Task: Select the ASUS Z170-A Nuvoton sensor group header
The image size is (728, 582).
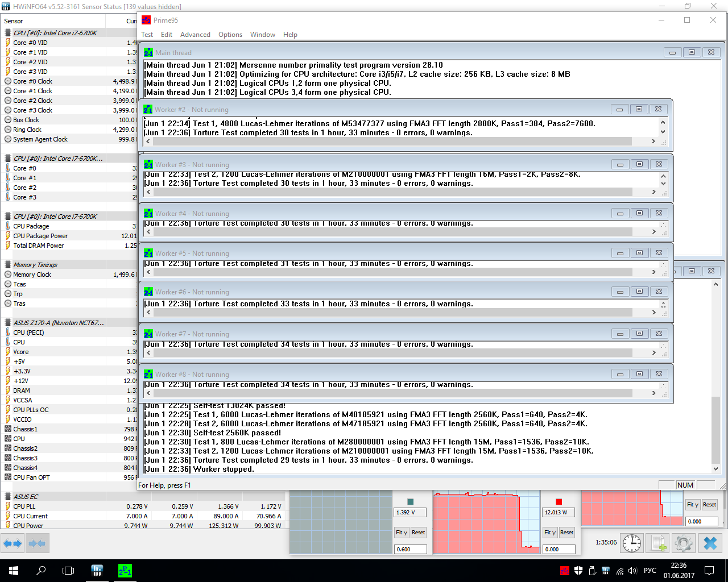Action: point(69,323)
